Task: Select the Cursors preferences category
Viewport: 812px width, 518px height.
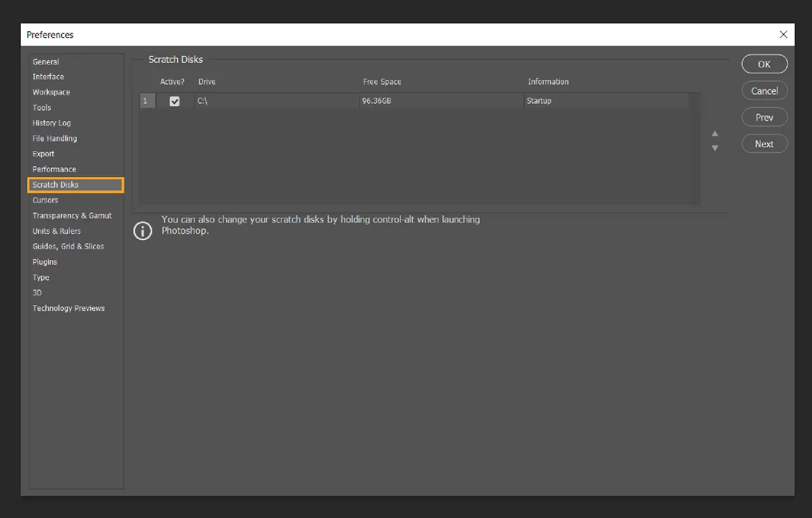Action: tap(45, 200)
